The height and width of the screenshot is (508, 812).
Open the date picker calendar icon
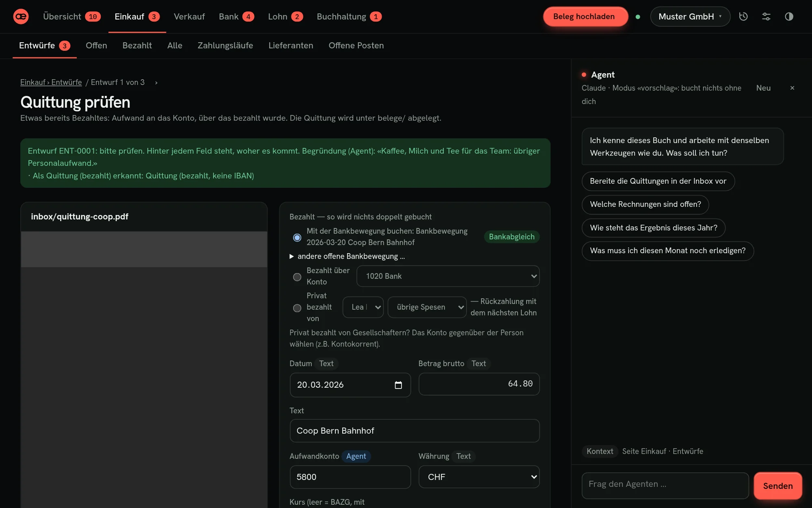[398, 385]
